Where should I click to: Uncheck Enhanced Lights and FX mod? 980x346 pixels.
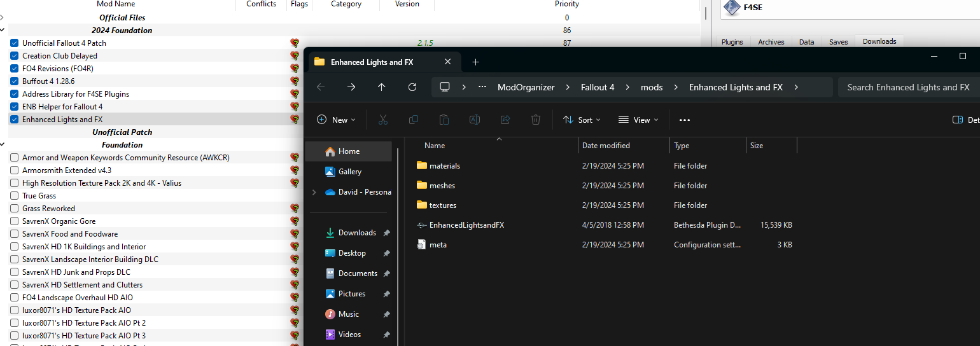coord(14,120)
